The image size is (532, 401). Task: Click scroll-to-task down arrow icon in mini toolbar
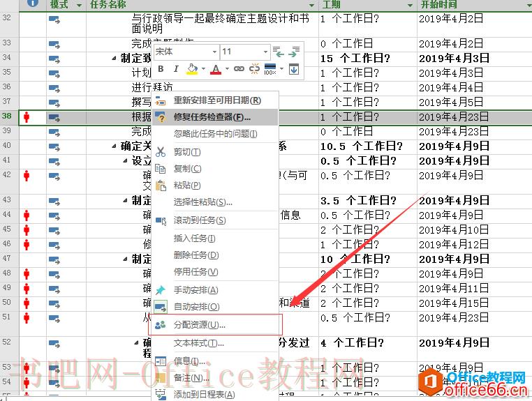294,69
